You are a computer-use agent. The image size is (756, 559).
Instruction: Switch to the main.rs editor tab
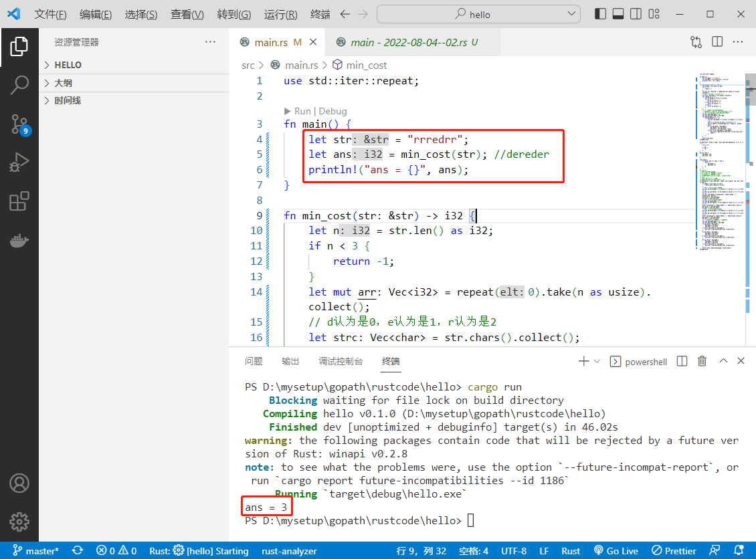pyautogui.click(x=277, y=42)
